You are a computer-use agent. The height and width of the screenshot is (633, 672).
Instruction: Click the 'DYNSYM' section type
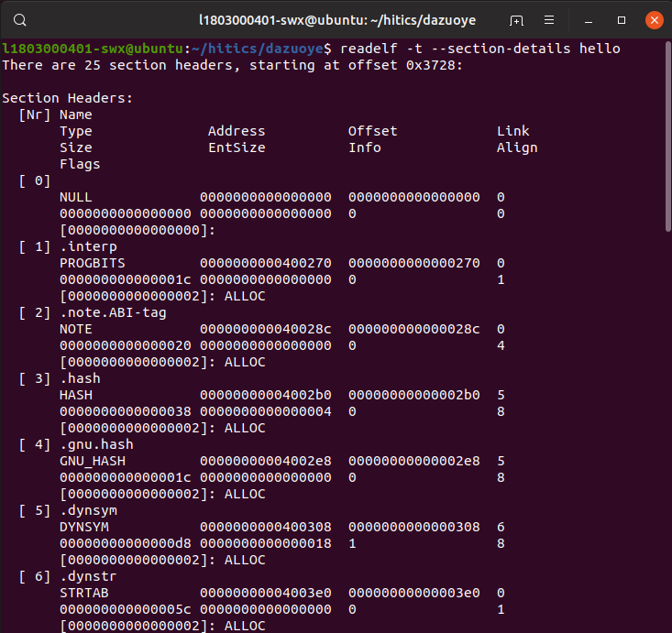coord(84,528)
